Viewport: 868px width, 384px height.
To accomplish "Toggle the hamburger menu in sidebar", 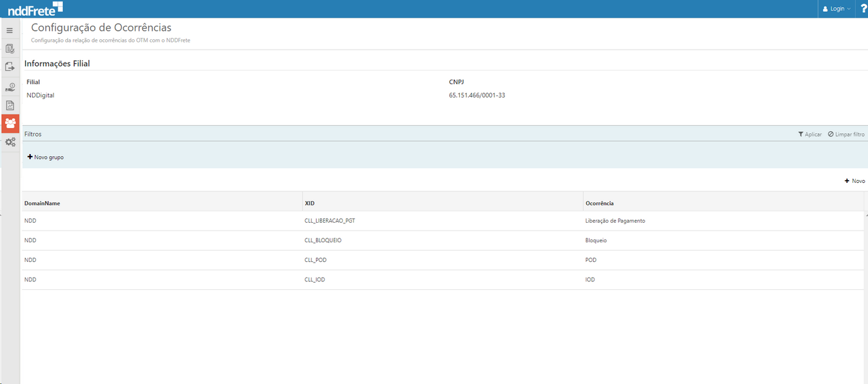I will click(10, 31).
